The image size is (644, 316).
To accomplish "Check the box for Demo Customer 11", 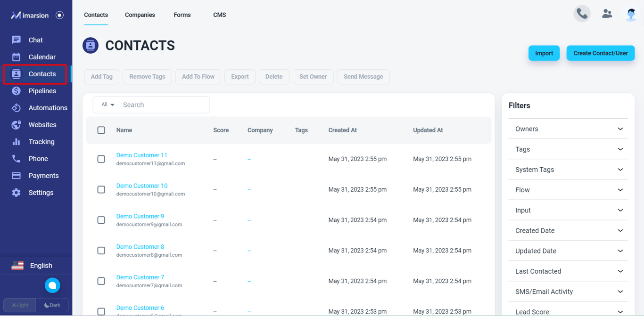I will (x=101, y=159).
